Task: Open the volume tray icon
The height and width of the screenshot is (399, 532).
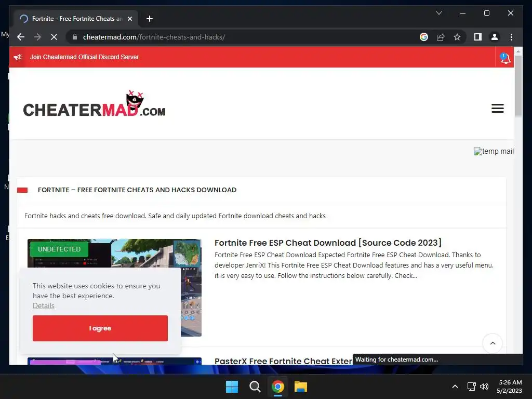Action: click(484, 387)
